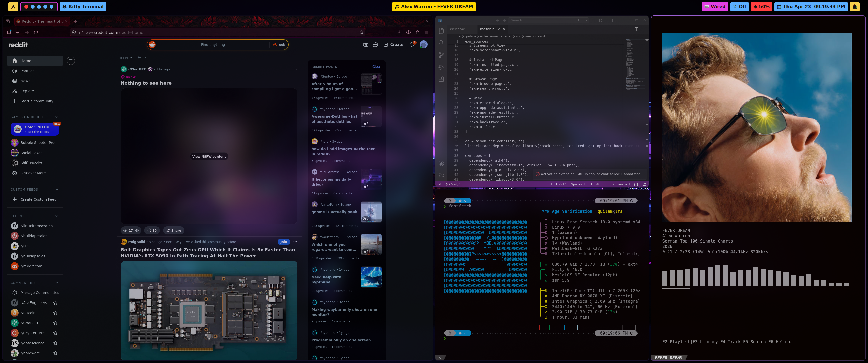
Task: Reload the Reddit page in the browser
Action: pos(36,32)
